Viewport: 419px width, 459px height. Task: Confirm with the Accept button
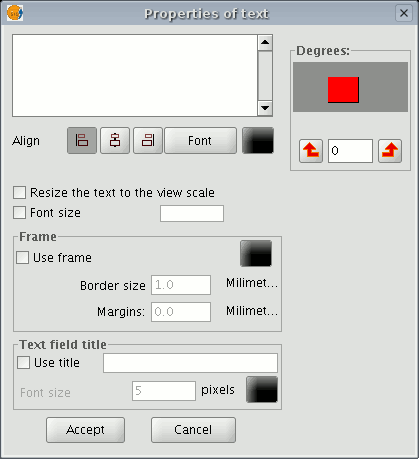85,430
